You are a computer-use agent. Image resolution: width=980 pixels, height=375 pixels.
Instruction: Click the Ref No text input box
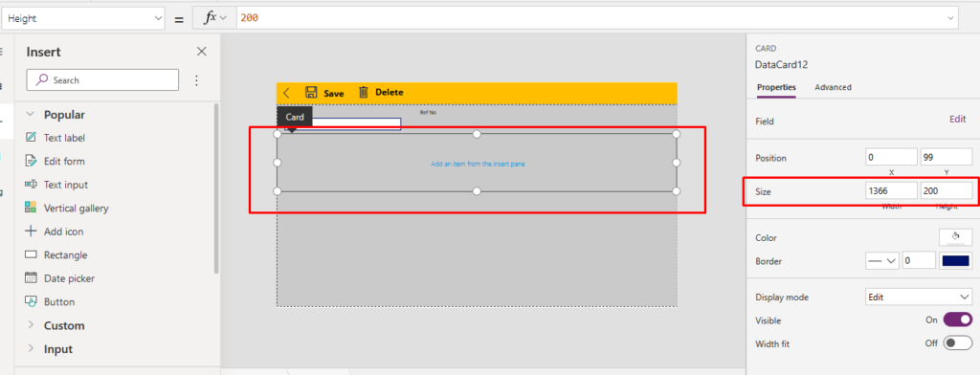tap(344, 123)
